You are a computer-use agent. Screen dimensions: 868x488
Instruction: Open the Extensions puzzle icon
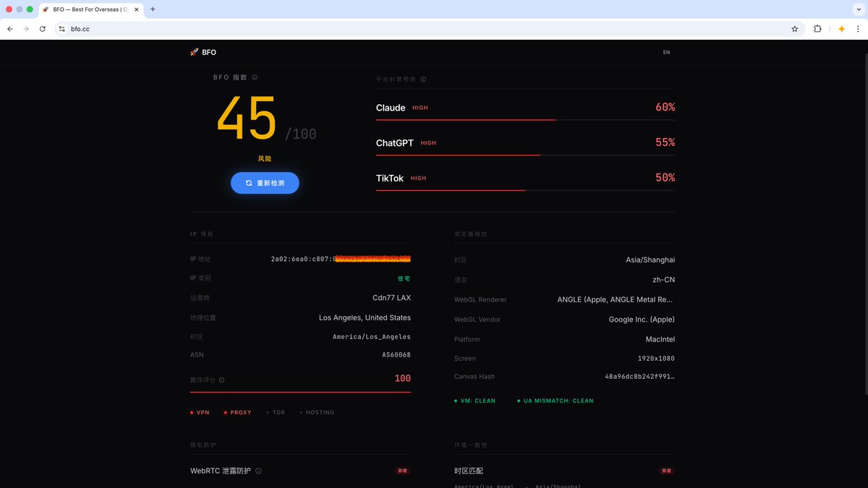(x=817, y=29)
